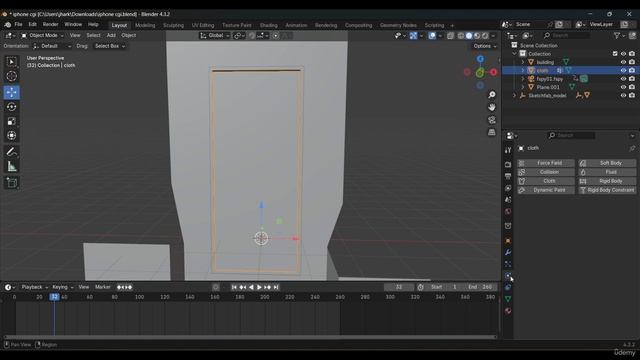640x360 pixels.
Task: Toggle the Collection exclude checkbox
Action: 615,53
